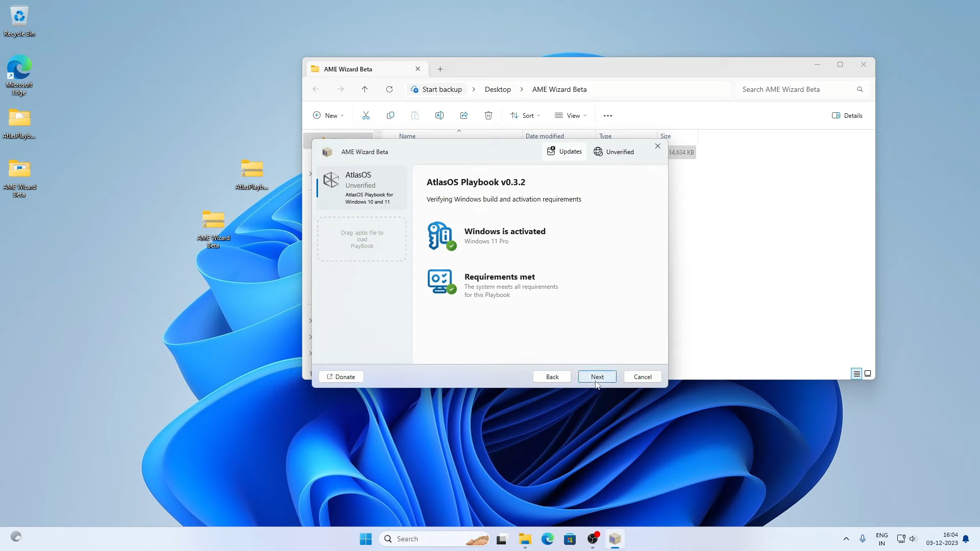Click the Rename icon in Explorer toolbar
The height and width of the screenshot is (551, 980).
(439, 116)
